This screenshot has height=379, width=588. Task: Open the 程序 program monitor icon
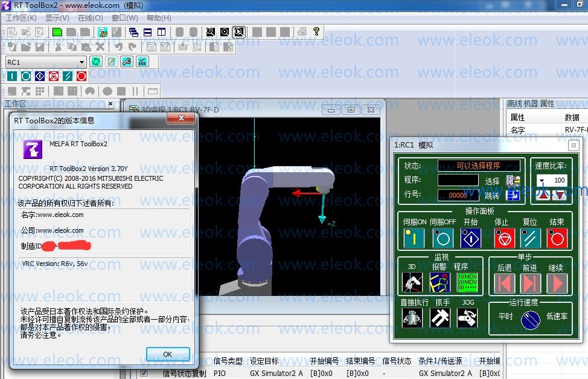coord(467,282)
